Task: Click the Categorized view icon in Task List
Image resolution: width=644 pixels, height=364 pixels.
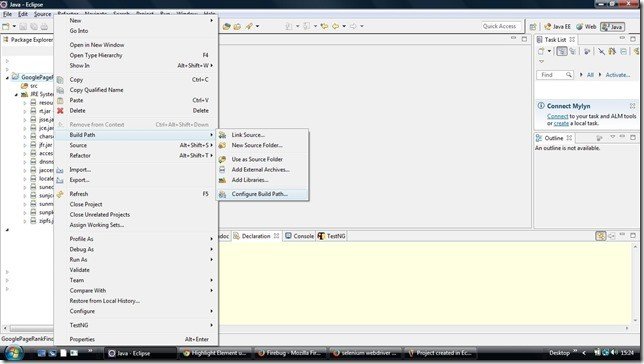Action: [x=561, y=51]
